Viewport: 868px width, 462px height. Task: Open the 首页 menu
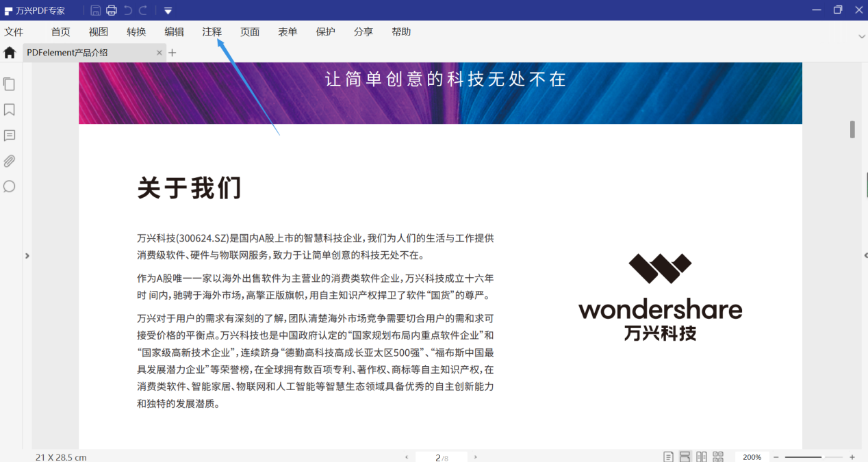click(x=61, y=32)
